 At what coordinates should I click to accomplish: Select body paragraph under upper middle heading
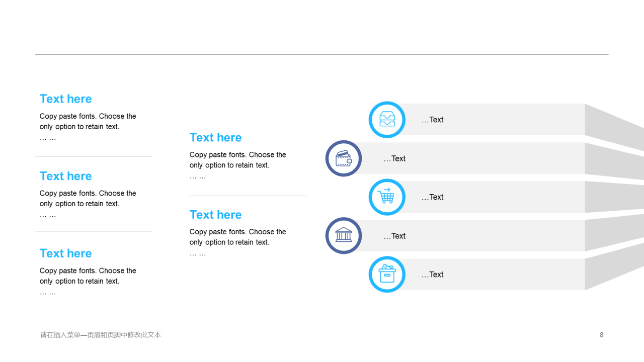coord(237,160)
